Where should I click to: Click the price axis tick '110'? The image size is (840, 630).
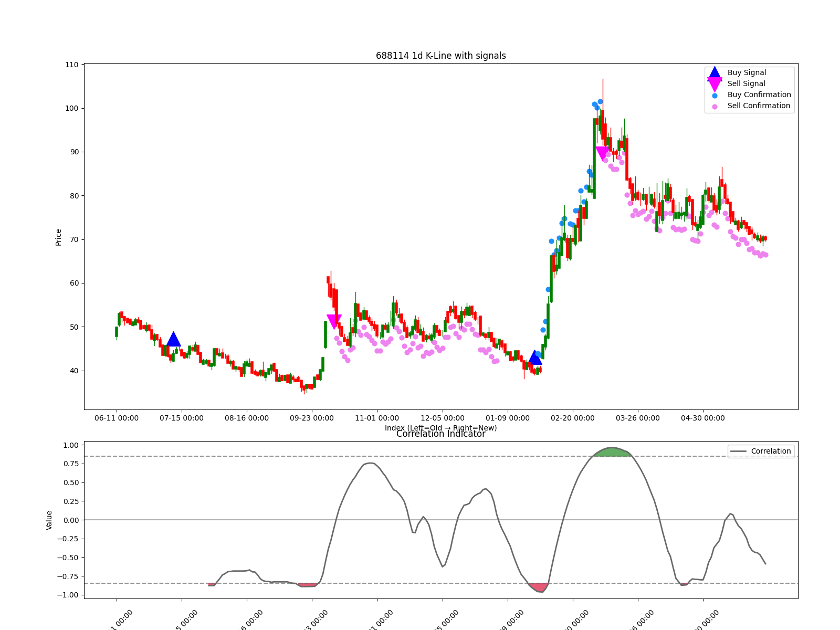pyautogui.click(x=72, y=65)
